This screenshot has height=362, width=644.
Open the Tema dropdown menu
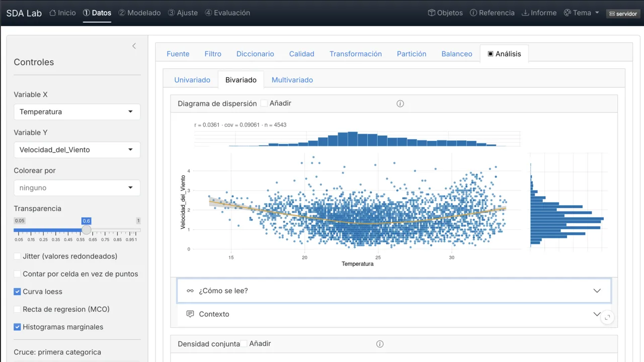coord(581,13)
